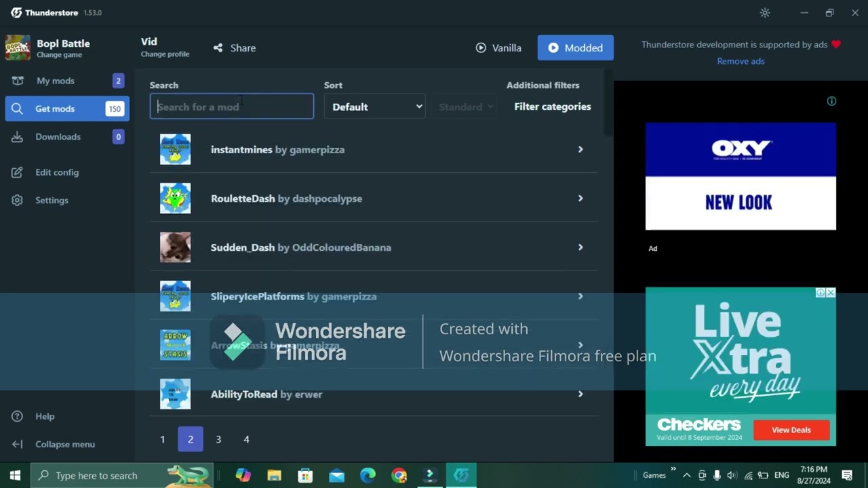
Task: Go to page 4 of mods
Action: click(x=246, y=440)
